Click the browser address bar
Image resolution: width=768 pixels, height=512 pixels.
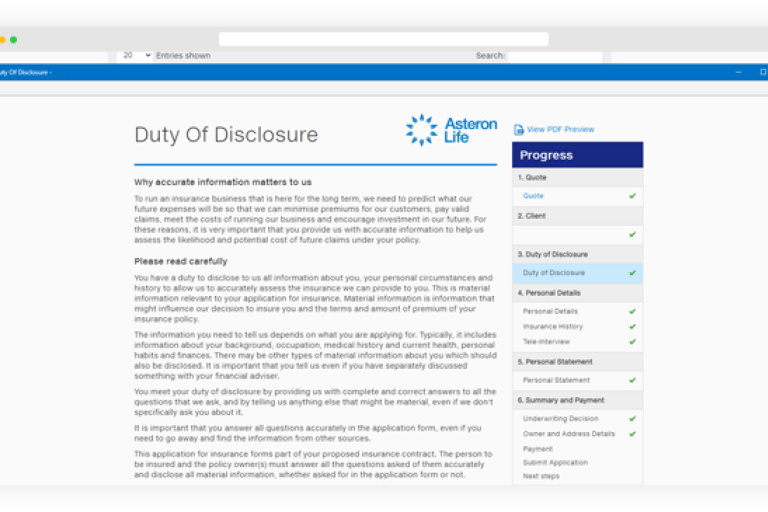383,39
